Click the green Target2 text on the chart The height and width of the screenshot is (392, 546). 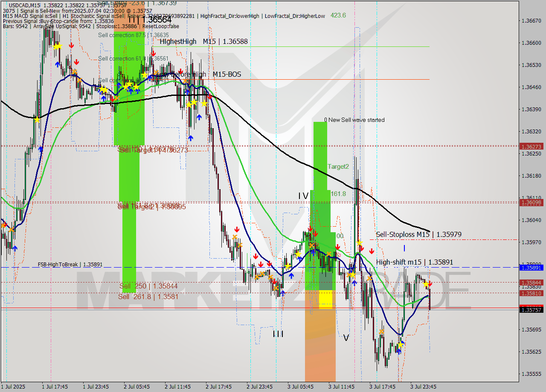point(338,167)
